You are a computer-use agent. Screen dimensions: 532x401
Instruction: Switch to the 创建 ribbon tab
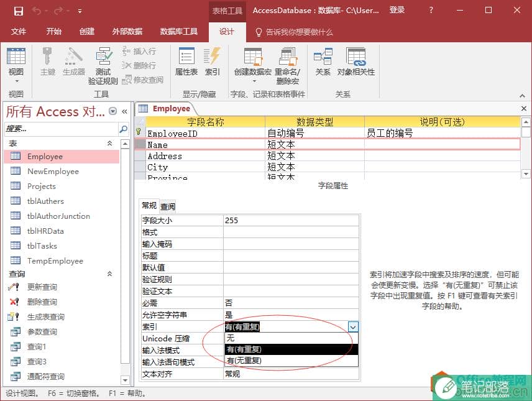(87, 32)
